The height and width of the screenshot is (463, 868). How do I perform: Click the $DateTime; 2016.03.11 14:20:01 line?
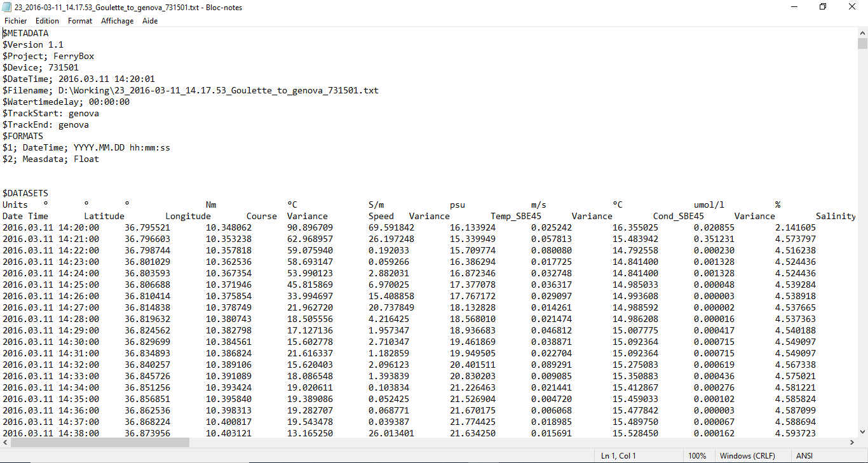coord(79,79)
